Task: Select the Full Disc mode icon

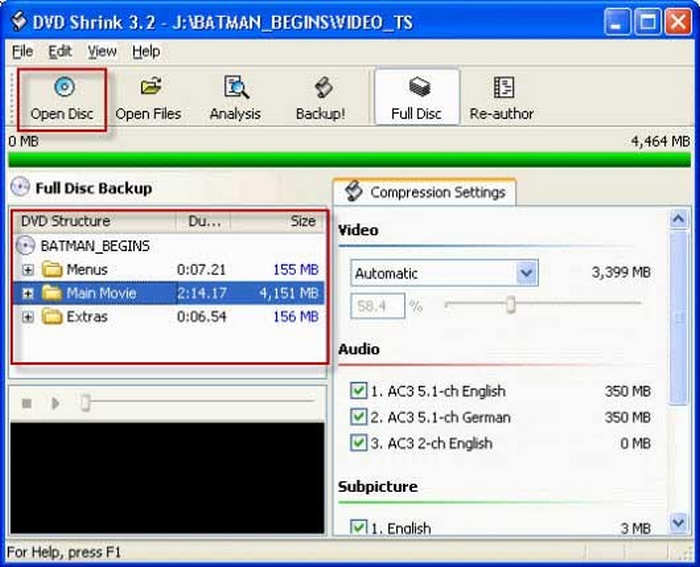Action: (x=417, y=87)
